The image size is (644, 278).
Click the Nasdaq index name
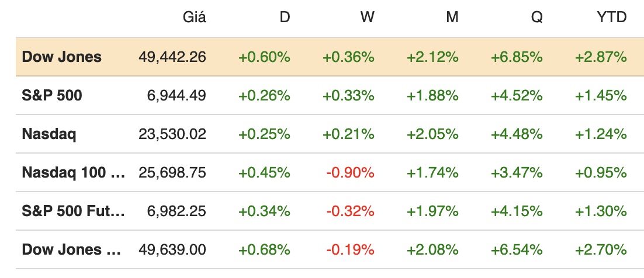click(49, 134)
